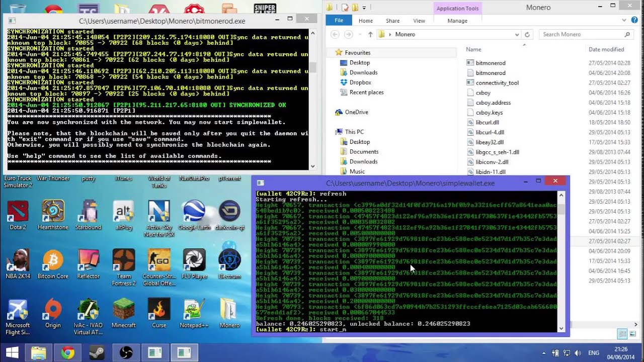
Task: Refresh the Monero folder in Explorer
Action: pyautogui.click(x=527, y=34)
